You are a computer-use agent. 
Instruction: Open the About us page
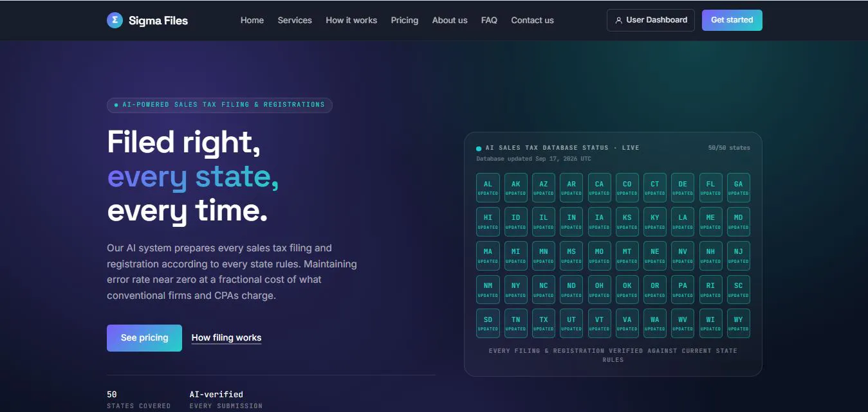pyautogui.click(x=450, y=21)
